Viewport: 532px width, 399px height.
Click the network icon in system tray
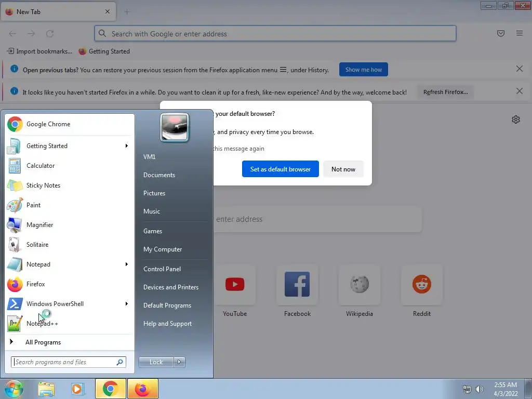tap(467, 389)
